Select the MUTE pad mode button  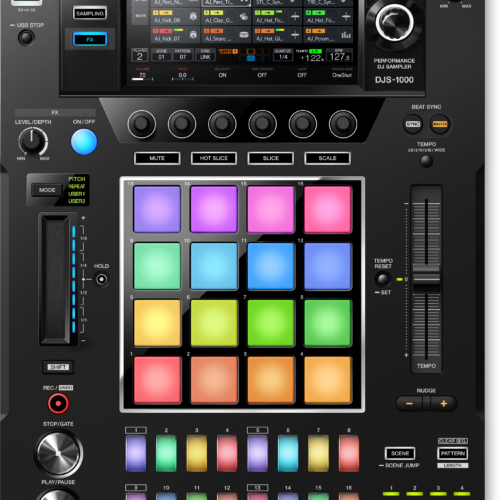pyautogui.click(x=157, y=158)
